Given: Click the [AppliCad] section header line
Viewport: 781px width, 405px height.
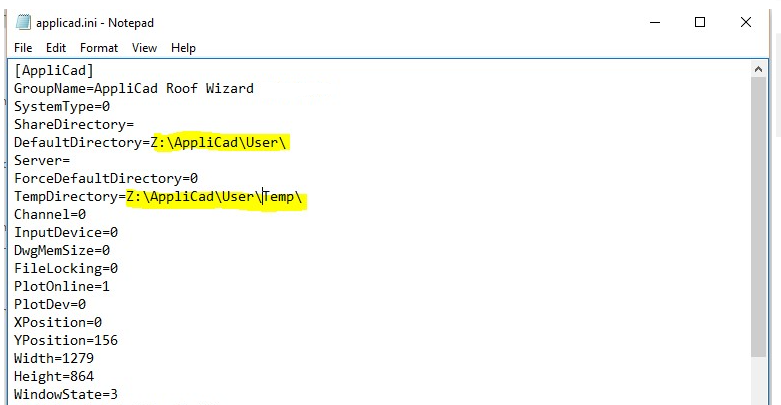Looking at the screenshot, I should pyautogui.click(x=54, y=70).
